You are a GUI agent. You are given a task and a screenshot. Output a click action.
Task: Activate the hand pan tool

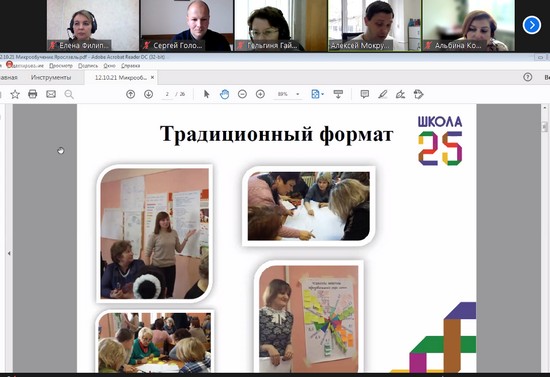coord(224,94)
